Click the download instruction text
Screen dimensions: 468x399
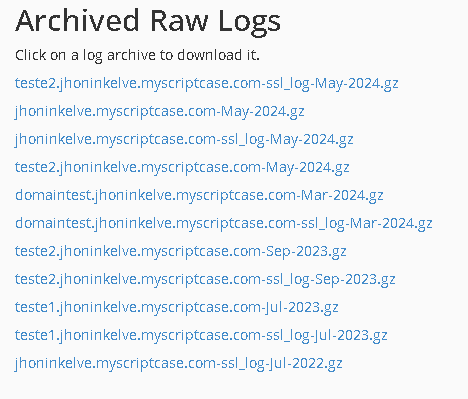click(137, 55)
